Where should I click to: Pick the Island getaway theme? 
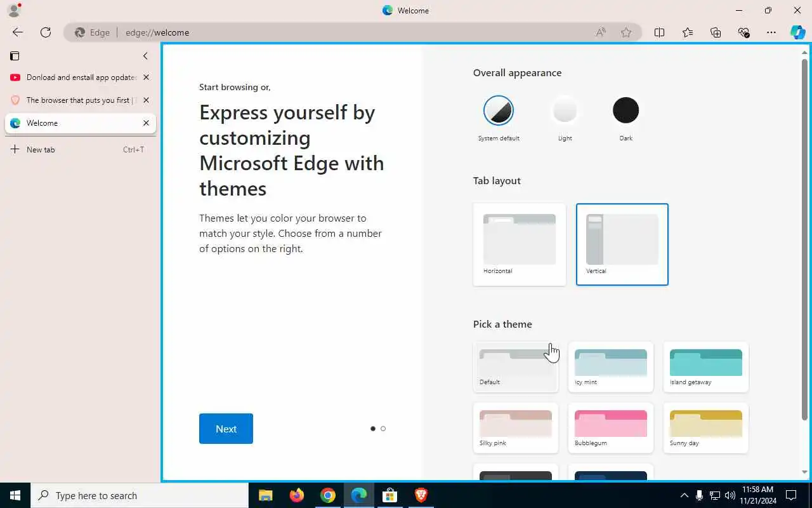pyautogui.click(x=706, y=367)
